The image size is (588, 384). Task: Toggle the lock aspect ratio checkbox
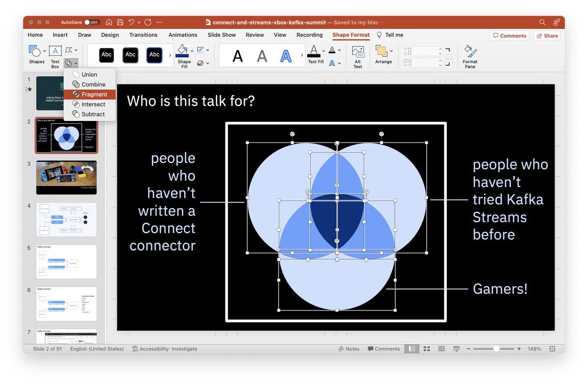tap(449, 57)
